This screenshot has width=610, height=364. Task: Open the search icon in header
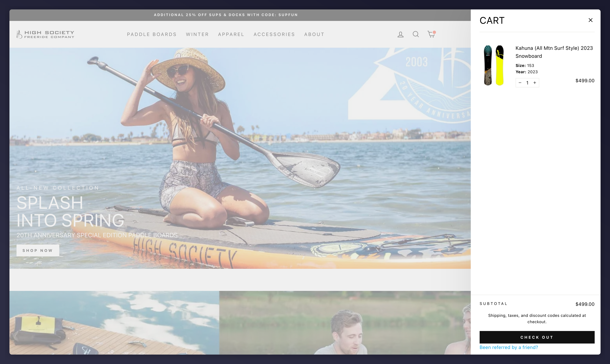(416, 34)
